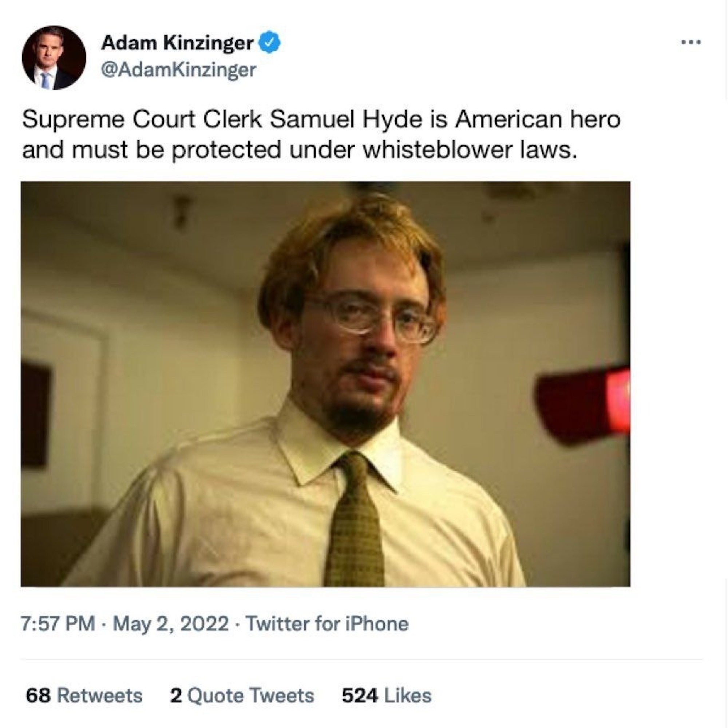Click the number 524 beside Likes
Image resolution: width=728 pixels, height=728 pixels.
tap(360, 696)
